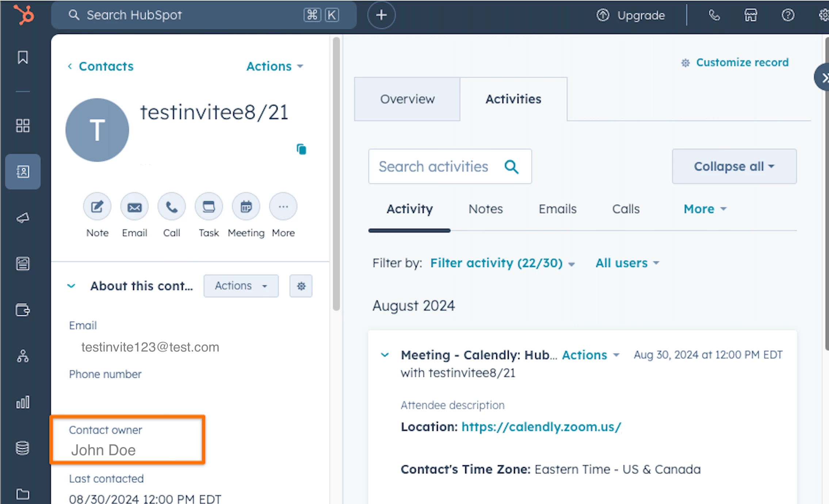829x504 pixels.
Task: Open the bookmarks icon in the sidebar
Action: (23, 57)
